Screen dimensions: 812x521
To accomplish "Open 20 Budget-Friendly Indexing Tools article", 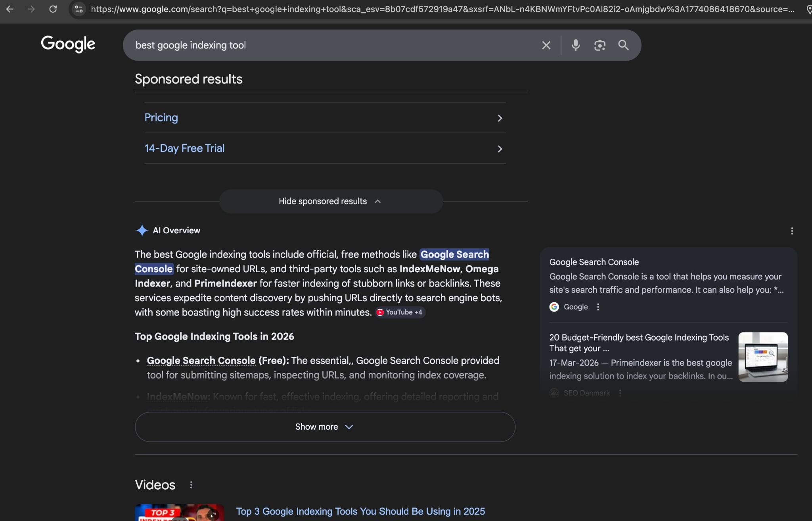I will (x=639, y=343).
